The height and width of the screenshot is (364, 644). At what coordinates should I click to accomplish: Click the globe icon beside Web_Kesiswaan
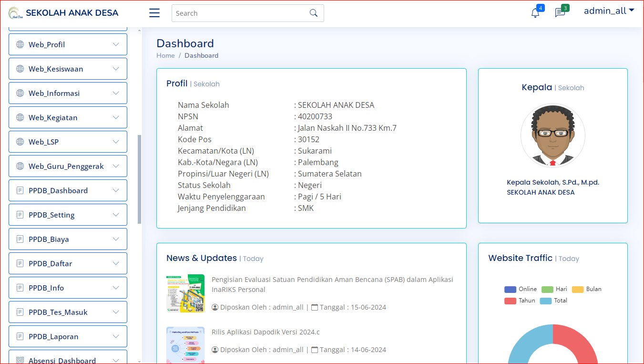(x=20, y=69)
